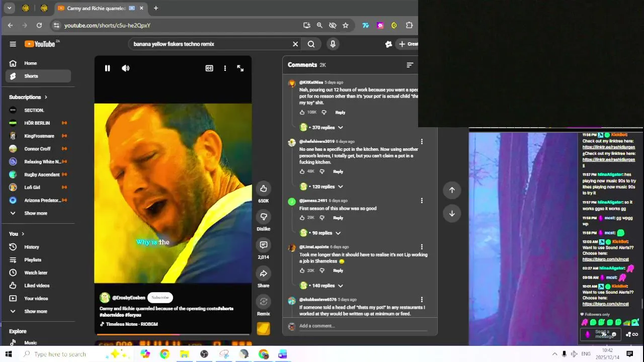Image resolution: width=644 pixels, height=362 pixels.
Task: Open the Chrome zoom magnifier icon
Action: tap(319, 26)
